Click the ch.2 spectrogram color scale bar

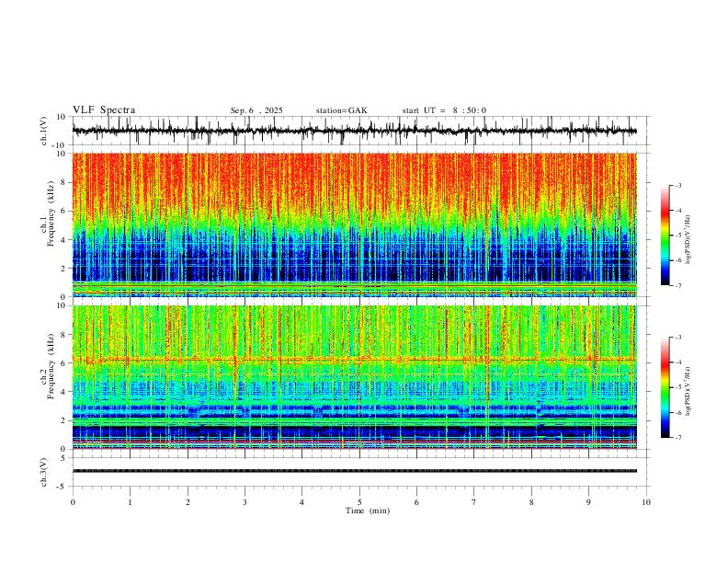tap(665, 387)
